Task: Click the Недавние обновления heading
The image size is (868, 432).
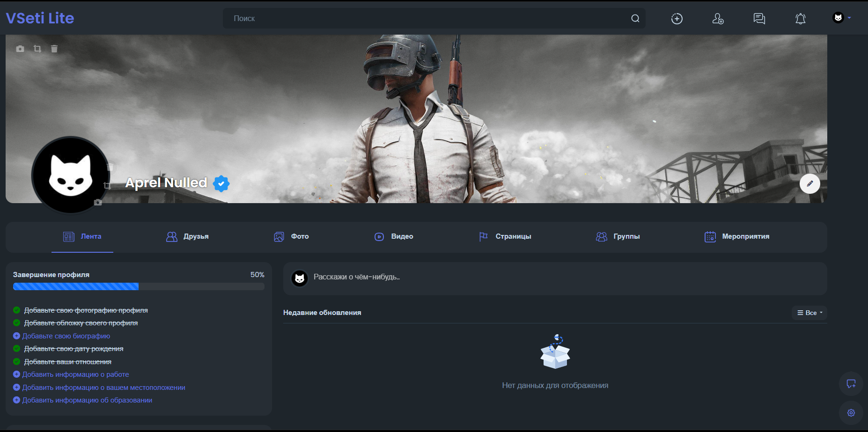Action: click(322, 313)
